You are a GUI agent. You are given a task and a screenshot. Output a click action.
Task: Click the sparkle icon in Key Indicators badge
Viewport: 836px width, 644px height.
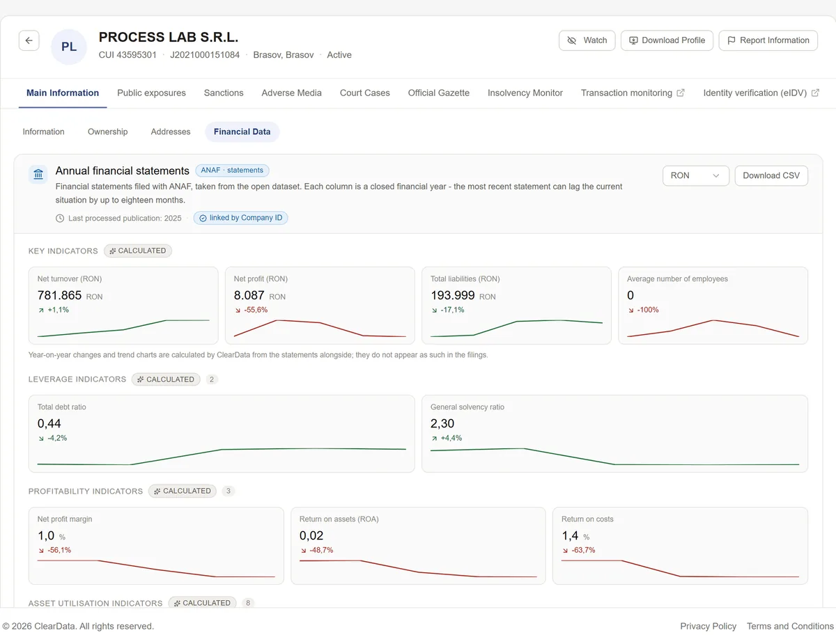(x=113, y=251)
